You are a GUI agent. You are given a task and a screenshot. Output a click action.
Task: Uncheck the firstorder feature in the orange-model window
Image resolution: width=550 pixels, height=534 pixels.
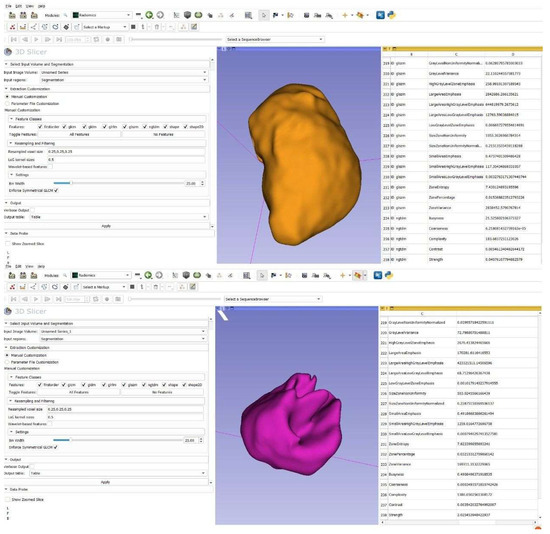tap(40, 127)
